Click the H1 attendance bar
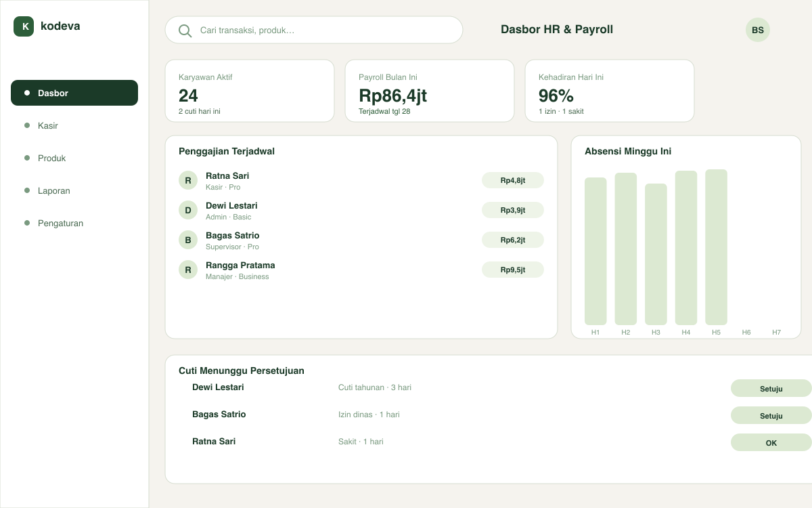812x508 pixels. (x=595, y=251)
